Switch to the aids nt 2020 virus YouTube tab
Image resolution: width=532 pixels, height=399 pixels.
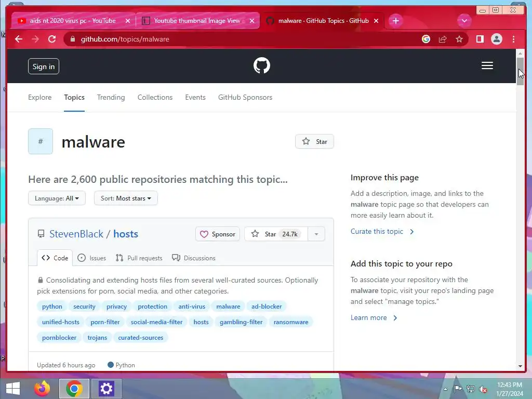(x=72, y=21)
